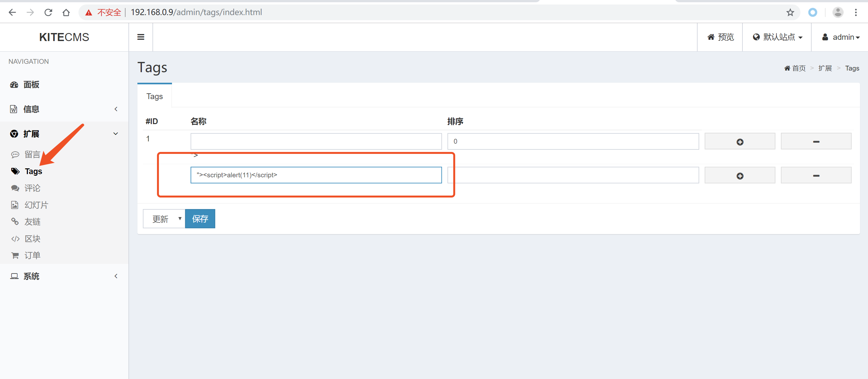Open 面板 dashboard in the sidebar
Viewport: 868px width, 379px height.
tap(31, 85)
